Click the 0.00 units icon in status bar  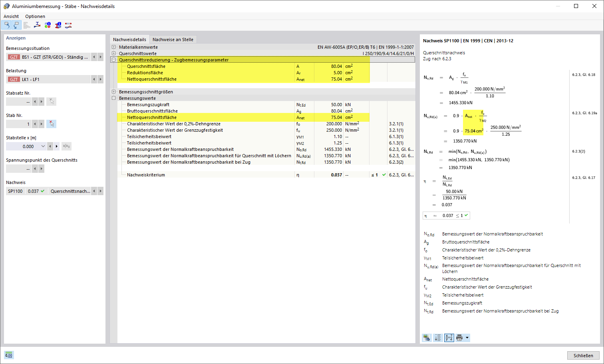pyautogui.click(x=9, y=355)
